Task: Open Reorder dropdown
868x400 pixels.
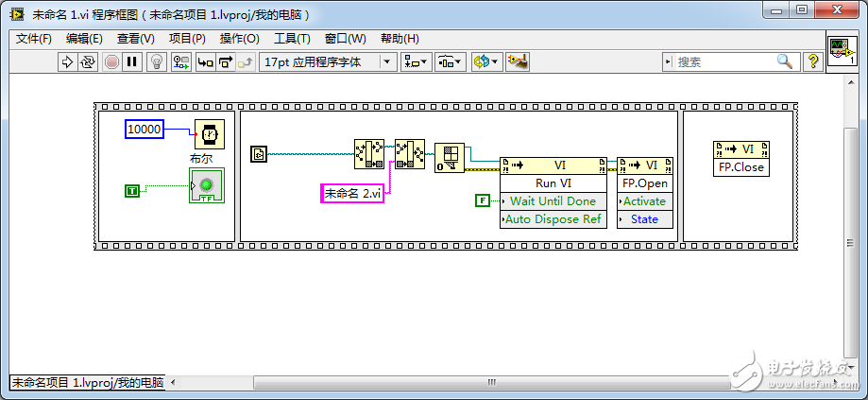Action: click(487, 61)
